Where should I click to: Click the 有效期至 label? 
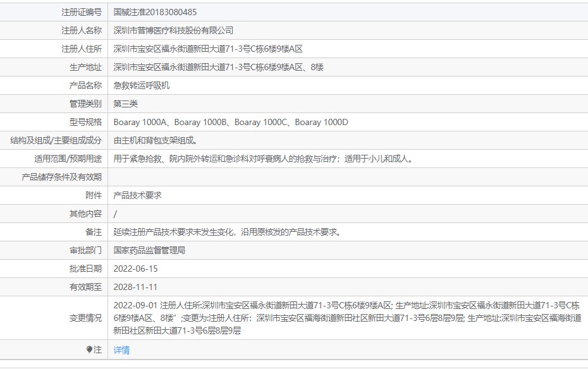click(85, 287)
